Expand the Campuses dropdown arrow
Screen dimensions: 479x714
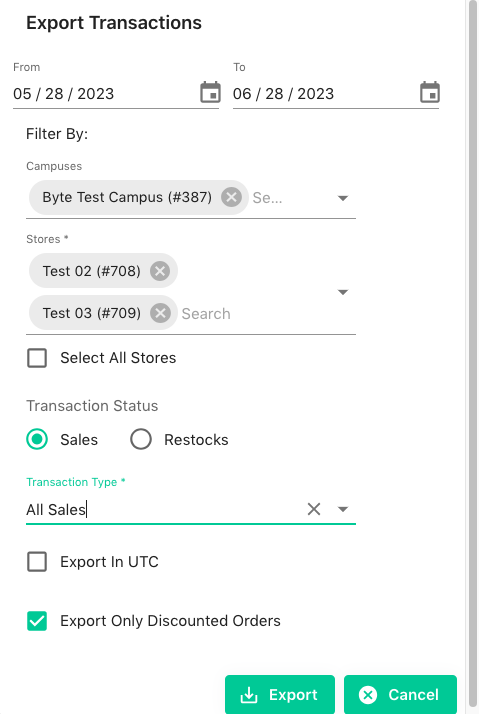[x=343, y=198]
